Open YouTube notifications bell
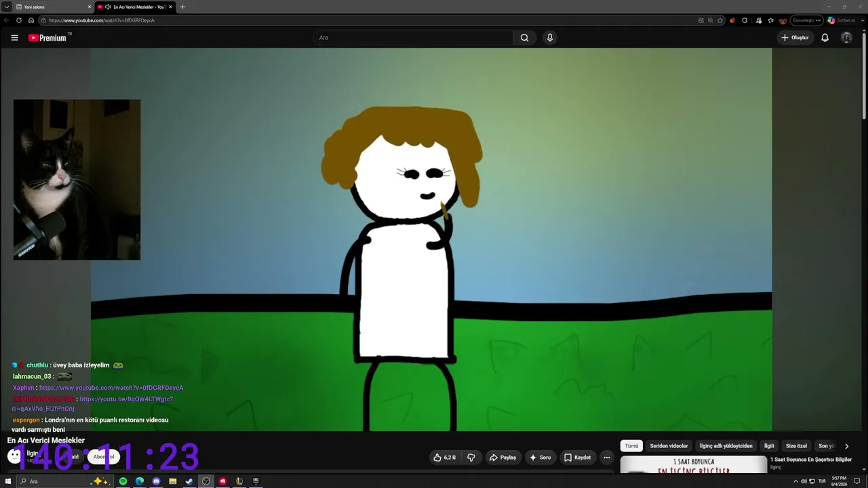 click(825, 38)
